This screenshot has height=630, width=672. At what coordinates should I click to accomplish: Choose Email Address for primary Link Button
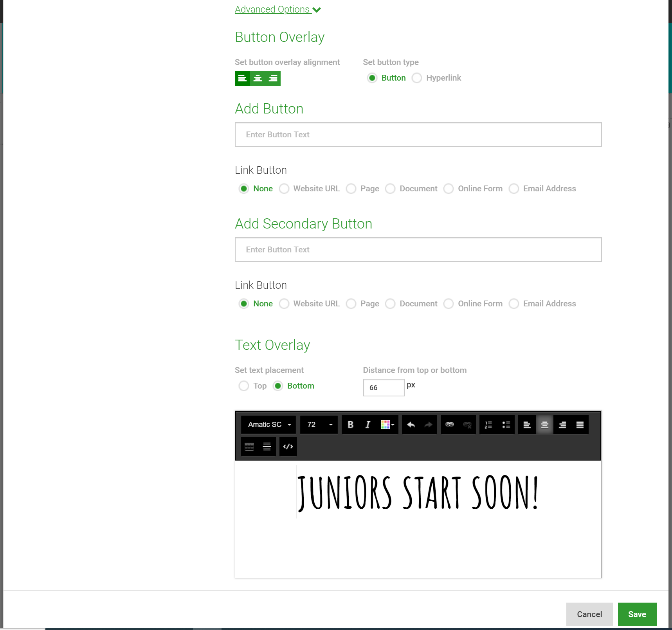click(x=514, y=189)
